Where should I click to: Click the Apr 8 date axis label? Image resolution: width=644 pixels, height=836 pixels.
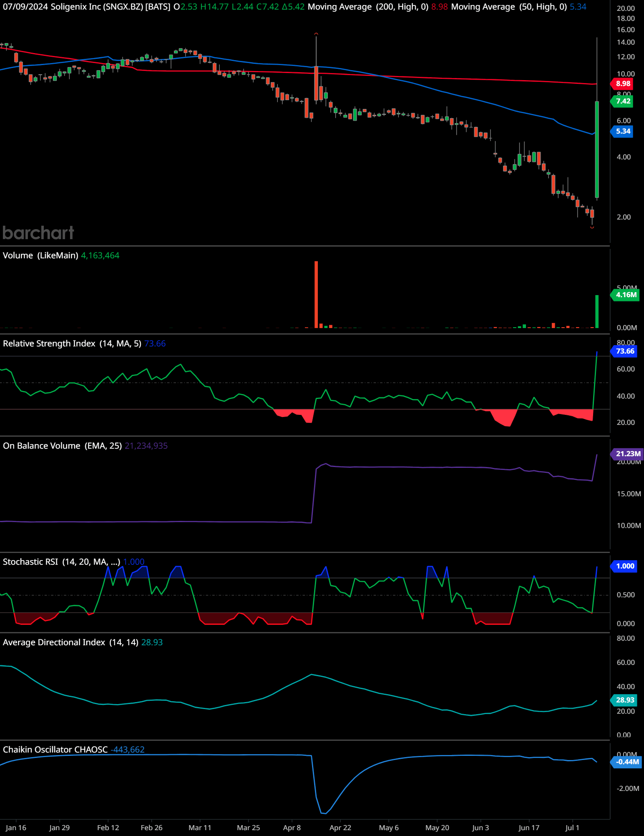coord(292,828)
